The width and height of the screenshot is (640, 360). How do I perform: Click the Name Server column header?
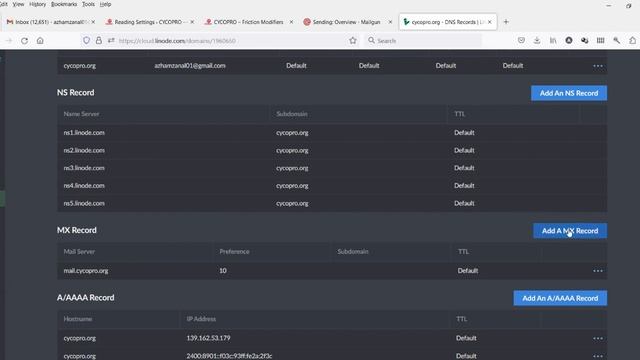coord(81,114)
